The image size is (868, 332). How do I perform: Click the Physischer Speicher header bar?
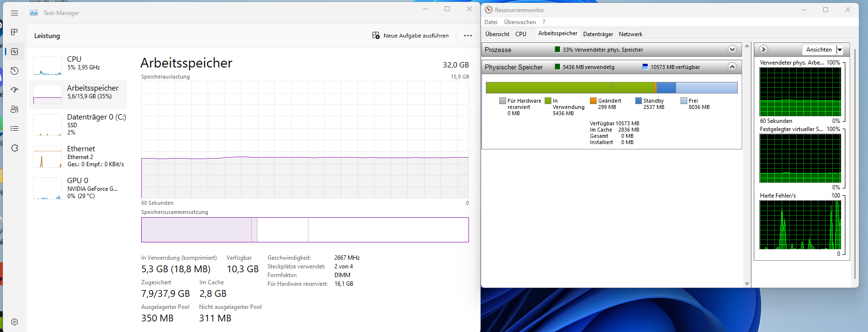tap(612, 67)
